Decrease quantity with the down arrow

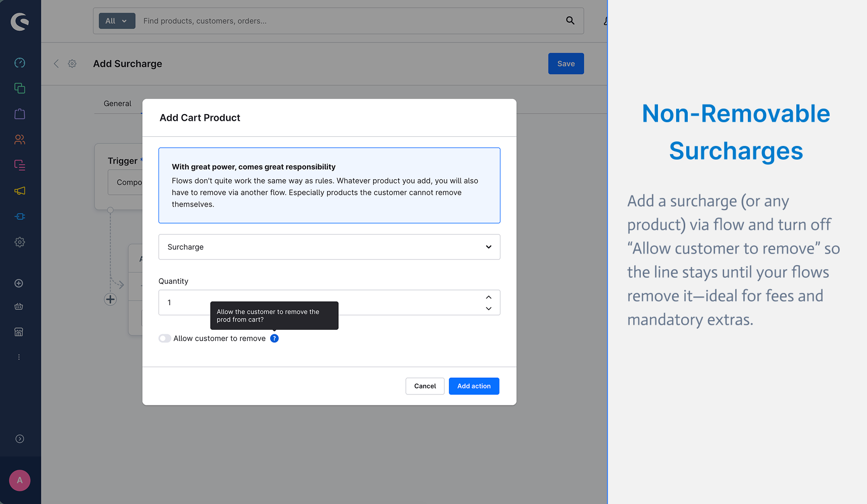pos(489,309)
